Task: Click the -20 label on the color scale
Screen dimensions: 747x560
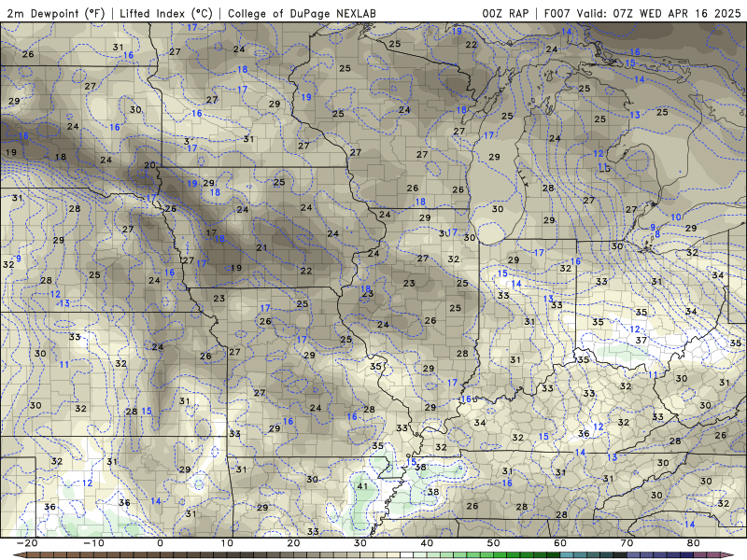Action: click(26, 543)
